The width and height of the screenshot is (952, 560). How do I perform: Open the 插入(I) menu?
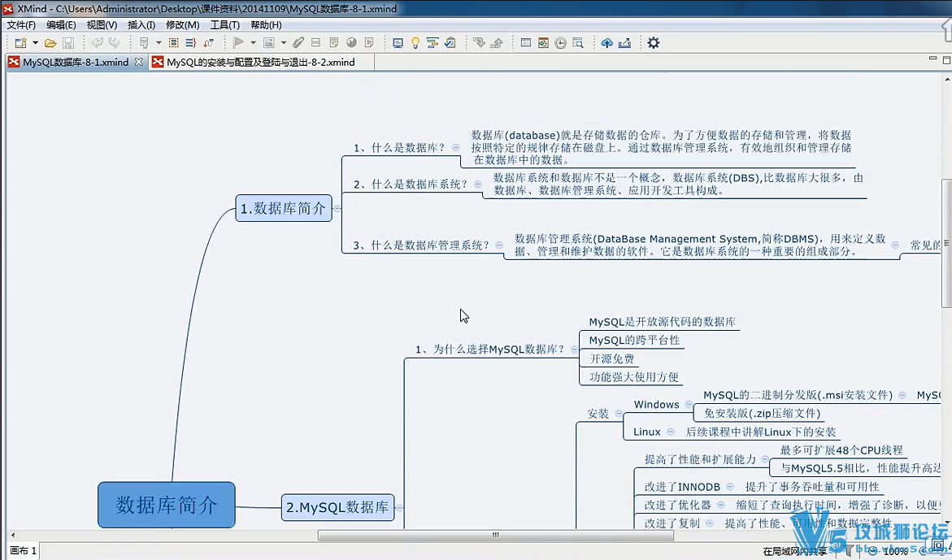141,25
